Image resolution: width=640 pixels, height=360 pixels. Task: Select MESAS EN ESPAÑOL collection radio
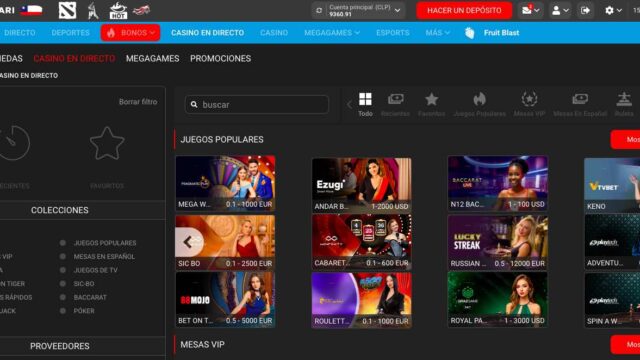coord(62,256)
